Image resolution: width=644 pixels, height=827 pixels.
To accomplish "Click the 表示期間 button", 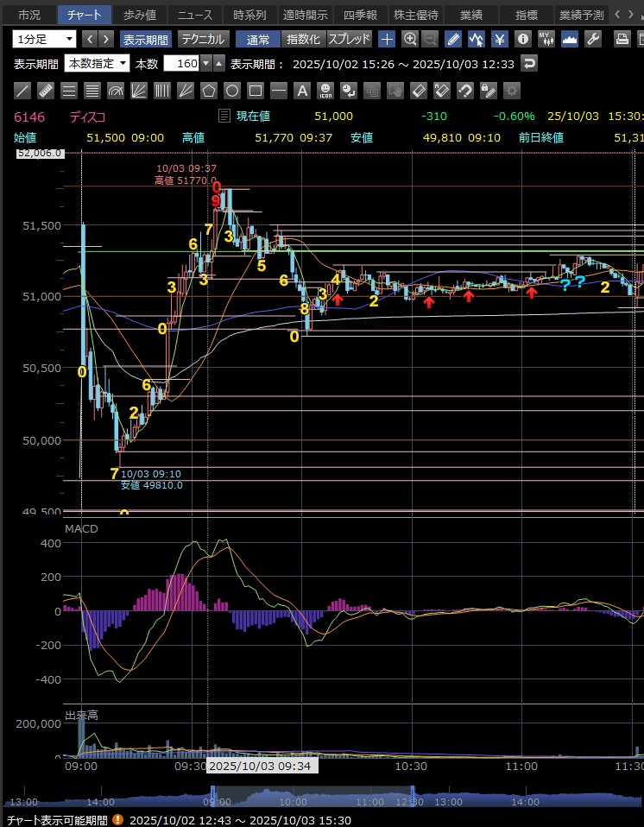I will 145,39.
